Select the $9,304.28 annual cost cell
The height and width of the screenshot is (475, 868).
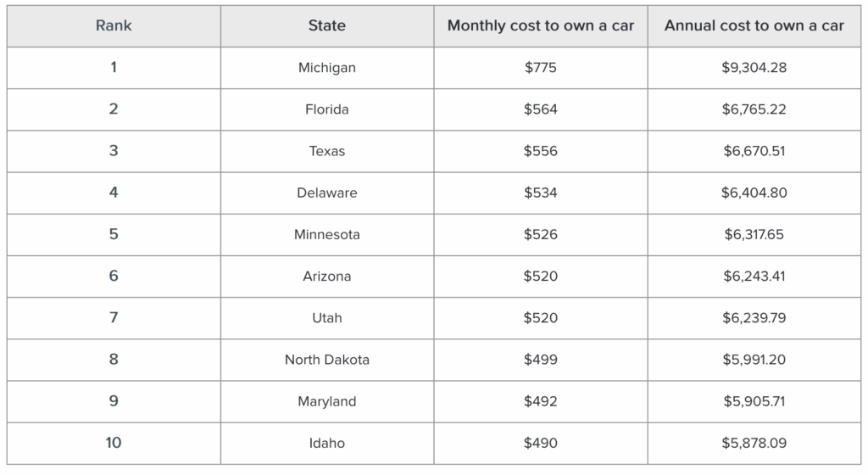tap(754, 68)
